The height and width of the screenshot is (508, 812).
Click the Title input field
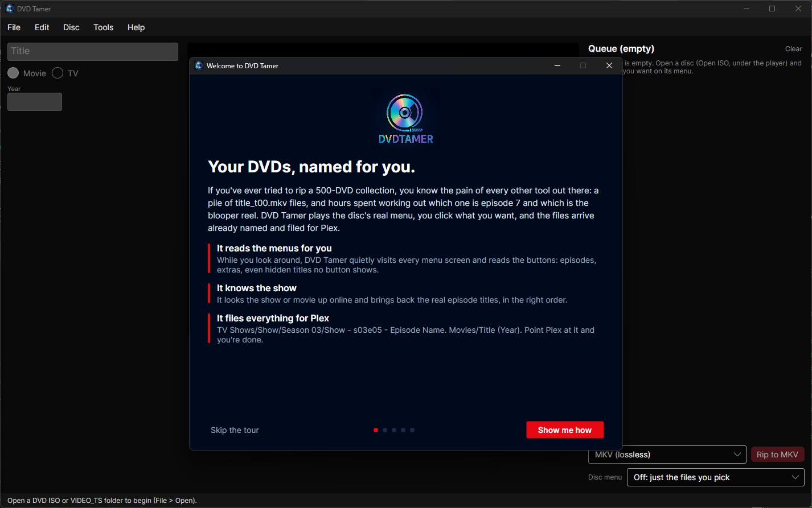tap(93, 51)
